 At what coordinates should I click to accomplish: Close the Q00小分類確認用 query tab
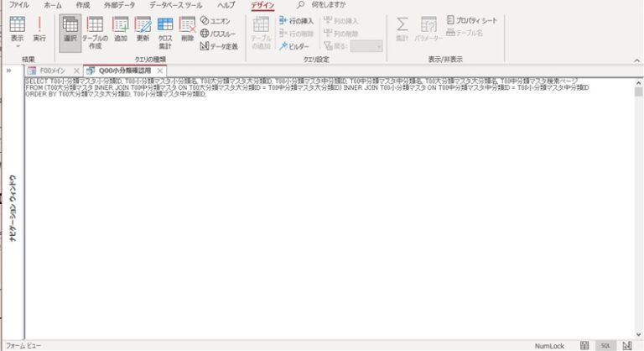[x=159, y=71]
